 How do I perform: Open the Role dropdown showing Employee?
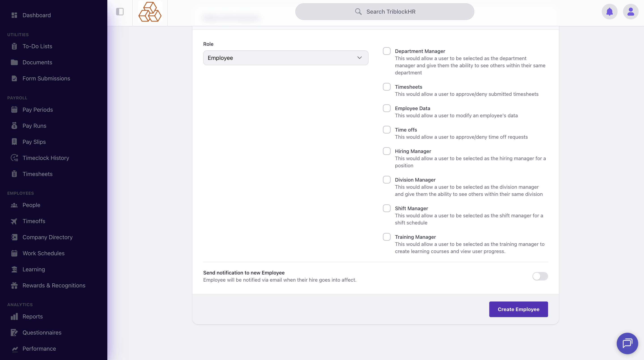pyautogui.click(x=286, y=58)
